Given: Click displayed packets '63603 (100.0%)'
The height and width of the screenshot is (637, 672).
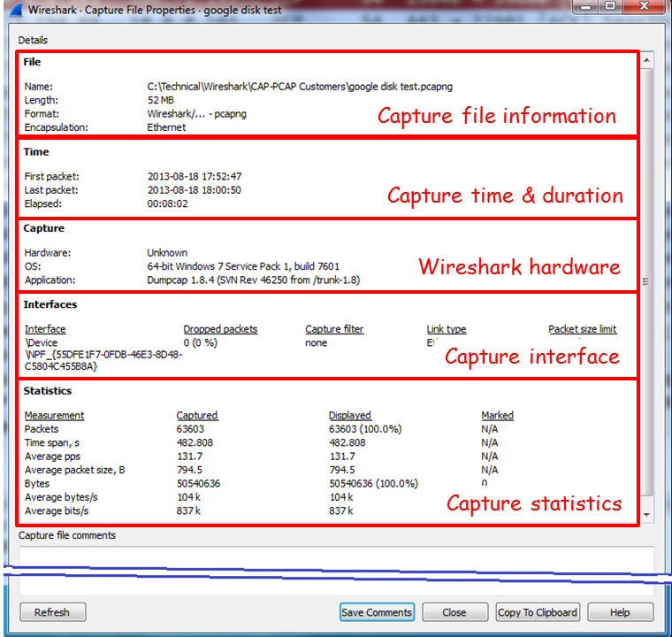Looking at the screenshot, I should (365, 429).
